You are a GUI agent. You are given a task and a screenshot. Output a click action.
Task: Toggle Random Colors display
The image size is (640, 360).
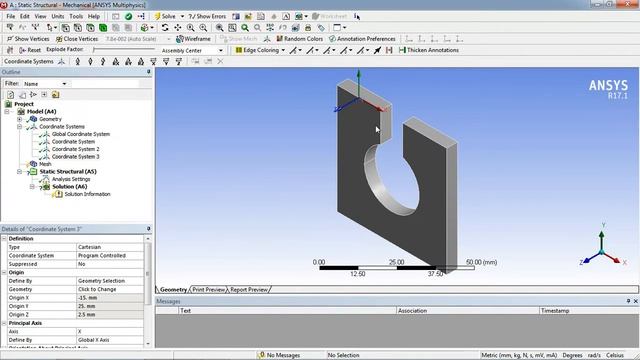[x=300, y=39]
